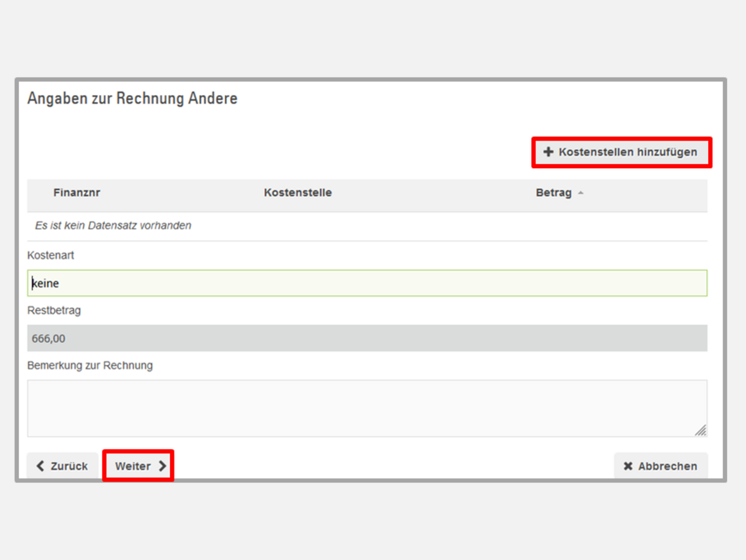Click the plus icon for adding Kostenstellen
The width and height of the screenshot is (746, 560).
pyautogui.click(x=548, y=152)
